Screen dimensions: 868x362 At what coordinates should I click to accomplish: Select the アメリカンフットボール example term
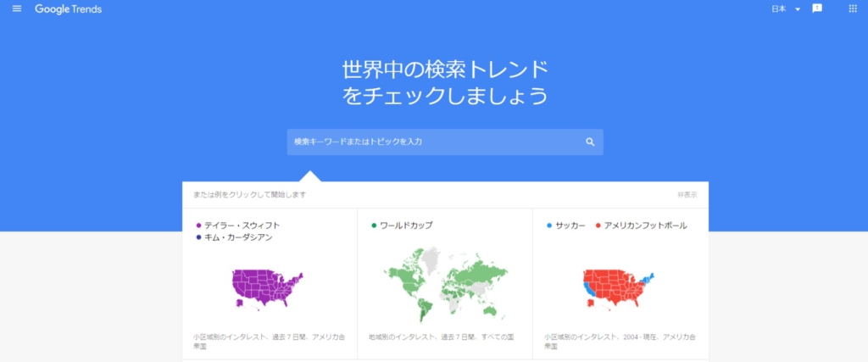645,226
